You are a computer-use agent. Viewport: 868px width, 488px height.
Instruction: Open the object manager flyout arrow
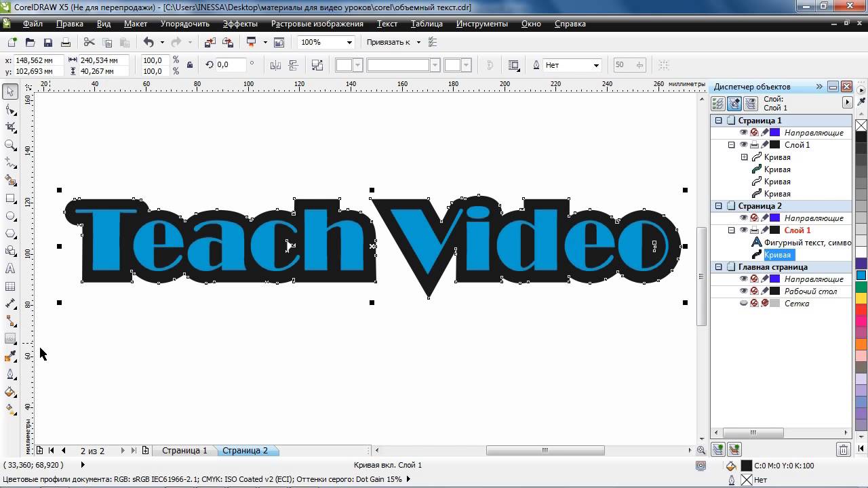tap(847, 102)
